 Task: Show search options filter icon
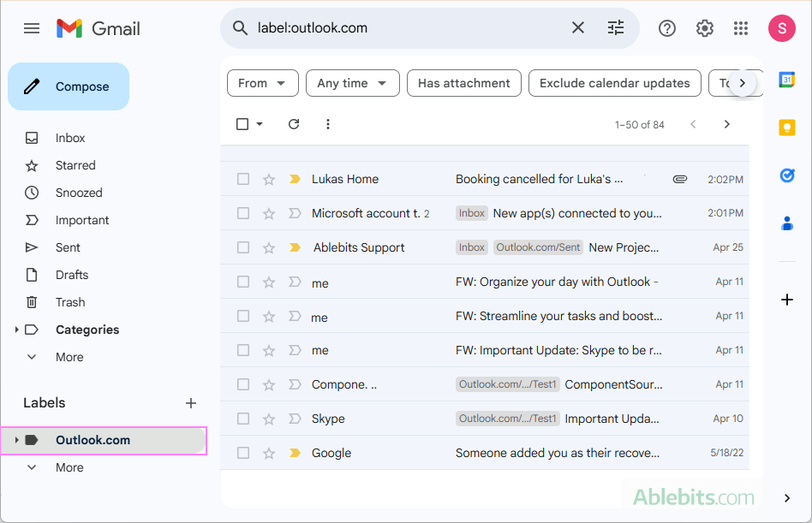[x=616, y=27]
